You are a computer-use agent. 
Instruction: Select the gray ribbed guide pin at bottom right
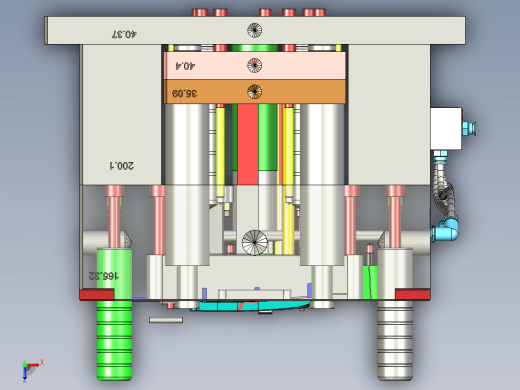pyautogui.click(x=395, y=340)
